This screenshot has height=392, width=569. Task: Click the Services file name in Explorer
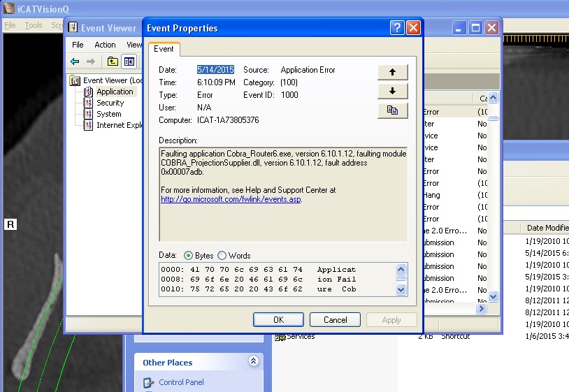pos(301,337)
